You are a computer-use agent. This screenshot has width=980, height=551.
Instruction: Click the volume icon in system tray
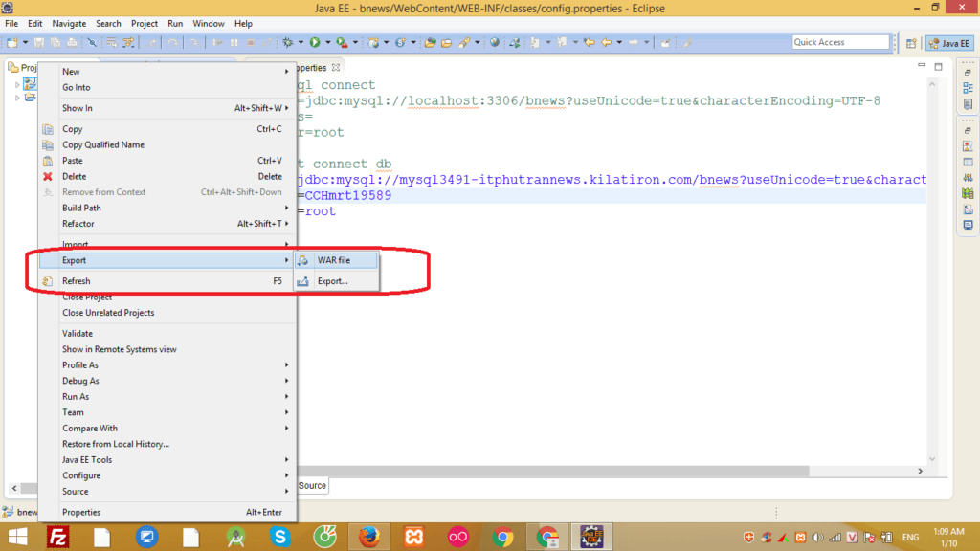point(817,538)
